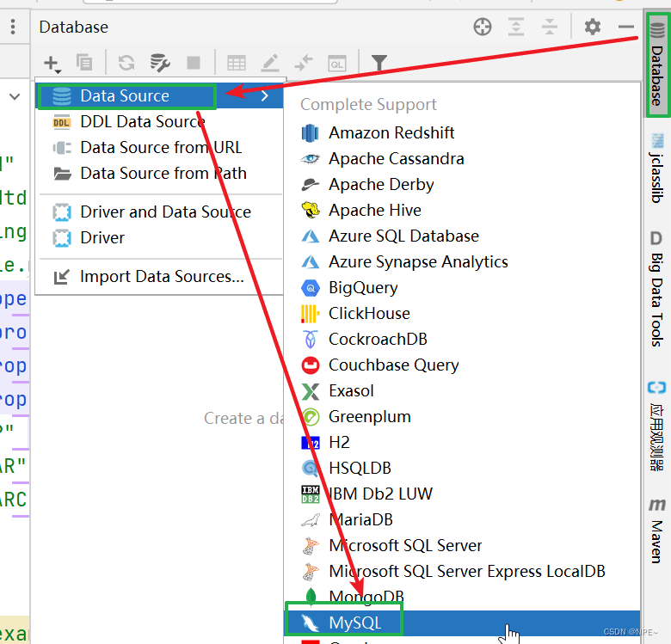Choose MongoDB data source
Viewport: 671px width, 644px height.
click(462, 597)
